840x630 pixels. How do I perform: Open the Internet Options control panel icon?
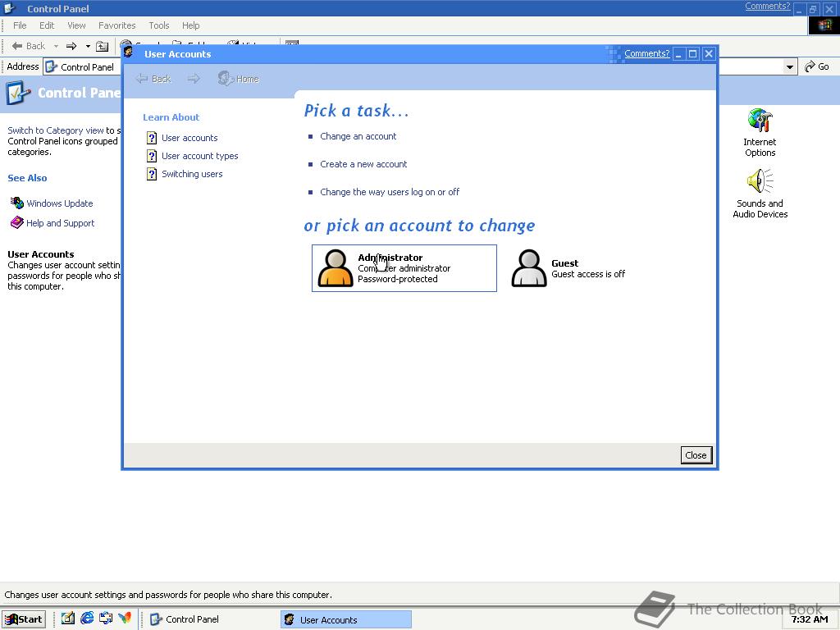coord(760,133)
